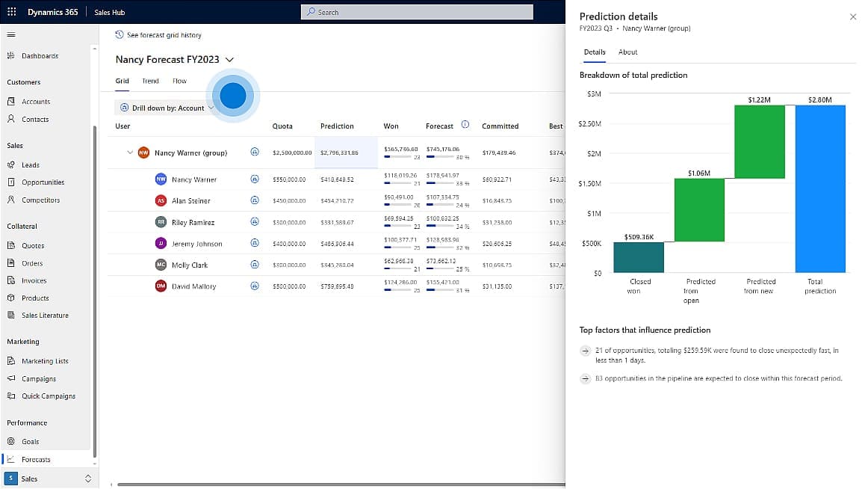Click the Competitors sidebar icon
The width and height of the screenshot is (868, 489).
(x=11, y=200)
